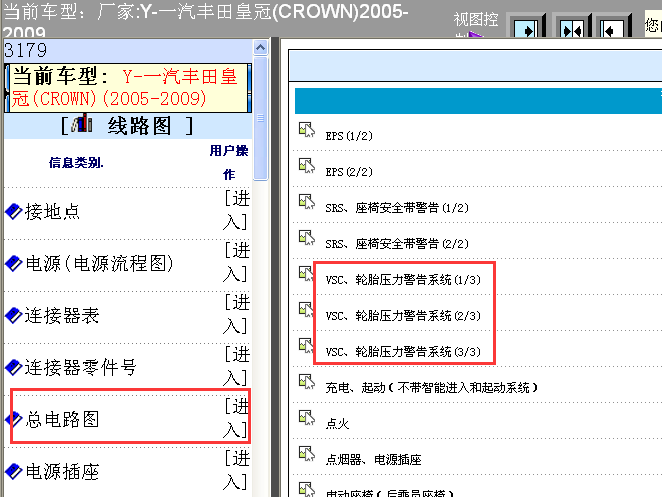Image resolution: width=662 pixels, height=497 pixels.
Task: Click the left panel scroll-up arrow
Action: [260, 48]
